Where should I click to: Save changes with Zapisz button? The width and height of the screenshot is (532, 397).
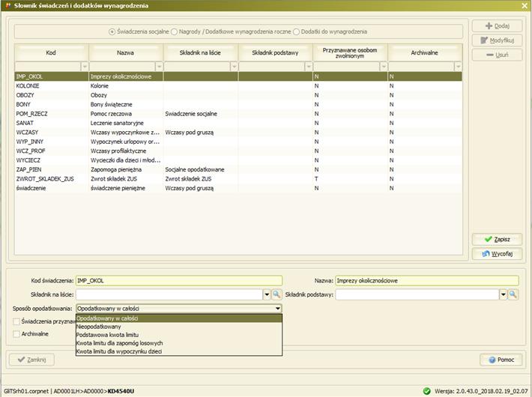tap(497, 239)
